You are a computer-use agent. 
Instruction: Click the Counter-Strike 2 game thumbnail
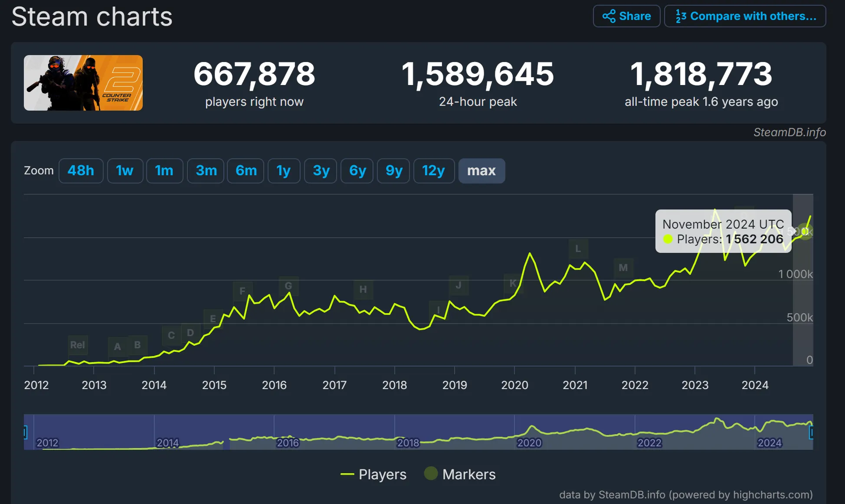[83, 83]
